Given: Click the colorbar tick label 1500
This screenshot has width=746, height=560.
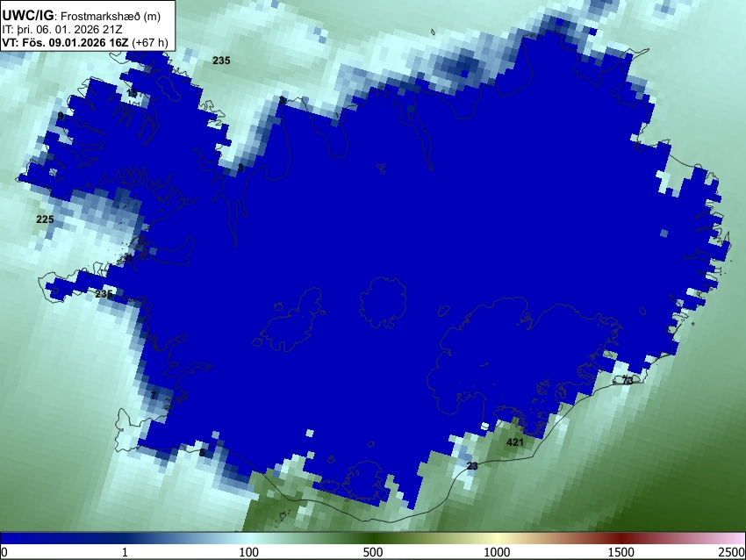Looking at the screenshot, I should tap(621, 552).
